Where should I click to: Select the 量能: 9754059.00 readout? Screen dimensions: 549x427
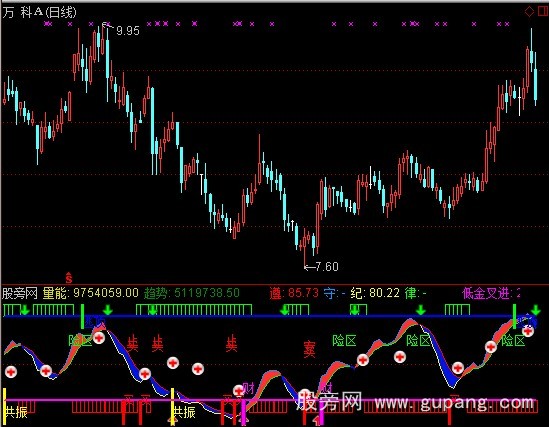coord(91,293)
